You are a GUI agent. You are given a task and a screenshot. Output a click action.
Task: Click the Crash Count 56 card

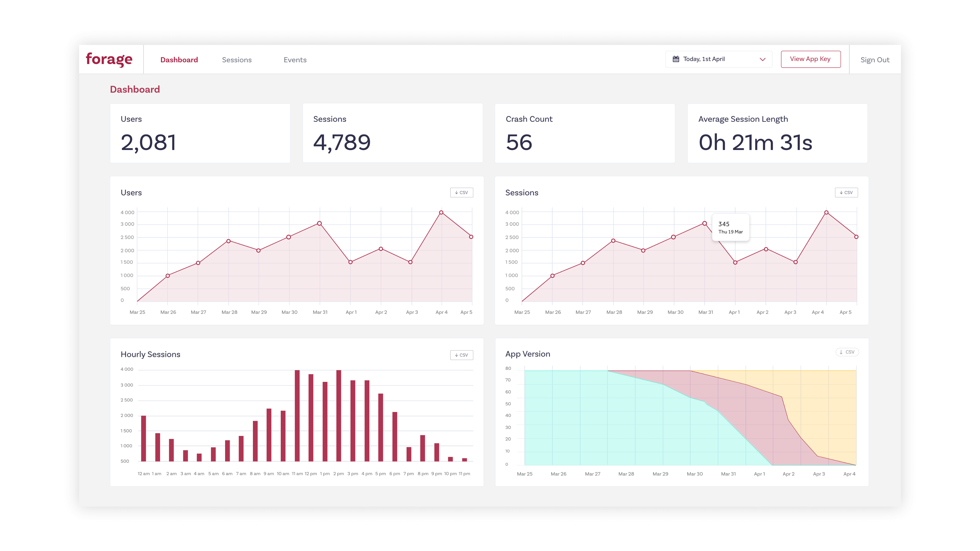(585, 133)
